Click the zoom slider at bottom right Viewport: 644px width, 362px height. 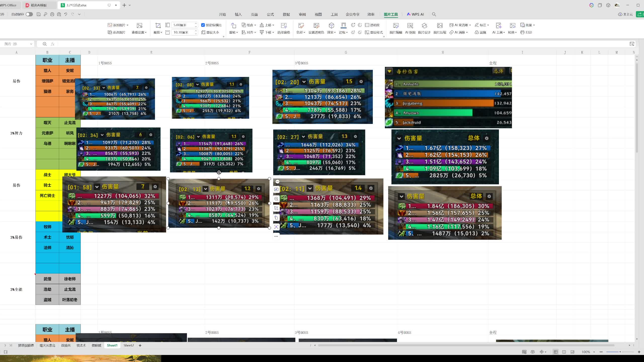[620, 352]
